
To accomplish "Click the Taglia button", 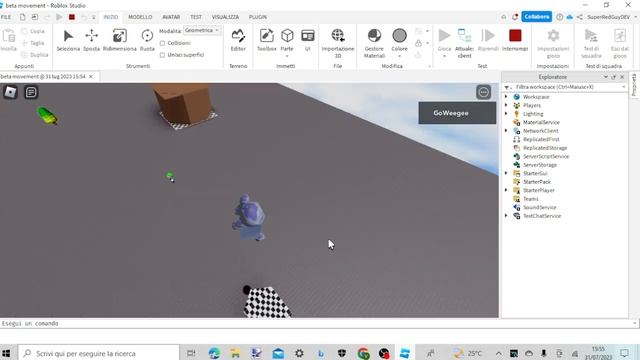I will 33,43.
